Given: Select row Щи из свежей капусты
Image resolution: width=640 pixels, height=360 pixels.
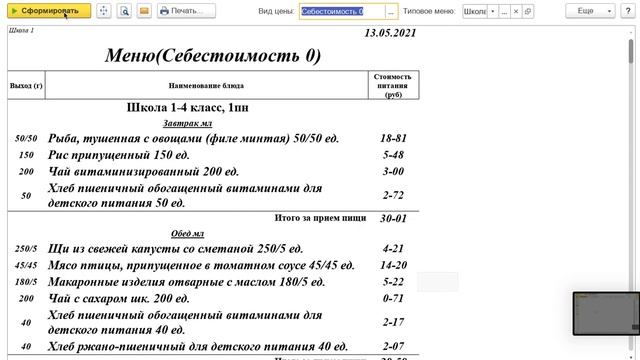Looking at the screenshot, I should coord(213,249).
